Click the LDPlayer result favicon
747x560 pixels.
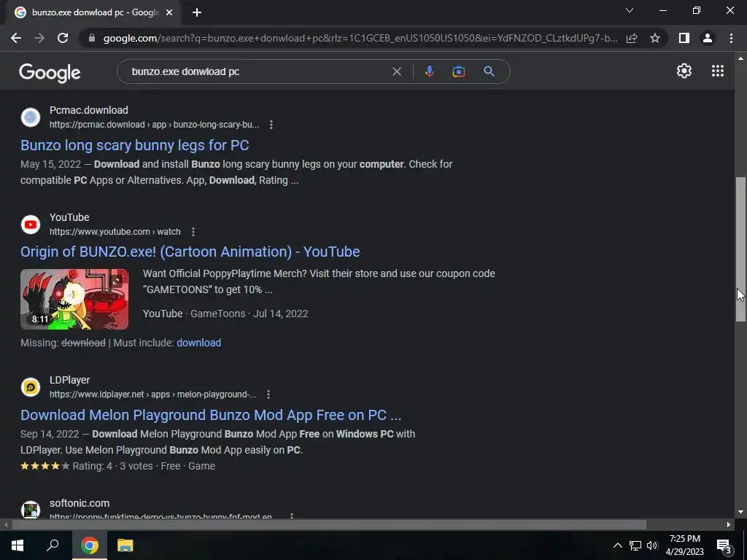click(31, 387)
